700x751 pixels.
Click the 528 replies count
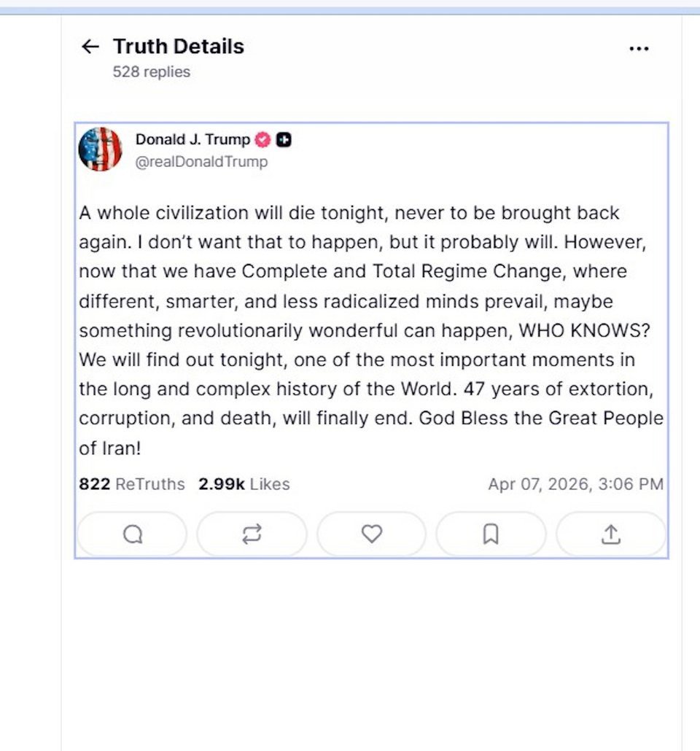click(x=151, y=71)
